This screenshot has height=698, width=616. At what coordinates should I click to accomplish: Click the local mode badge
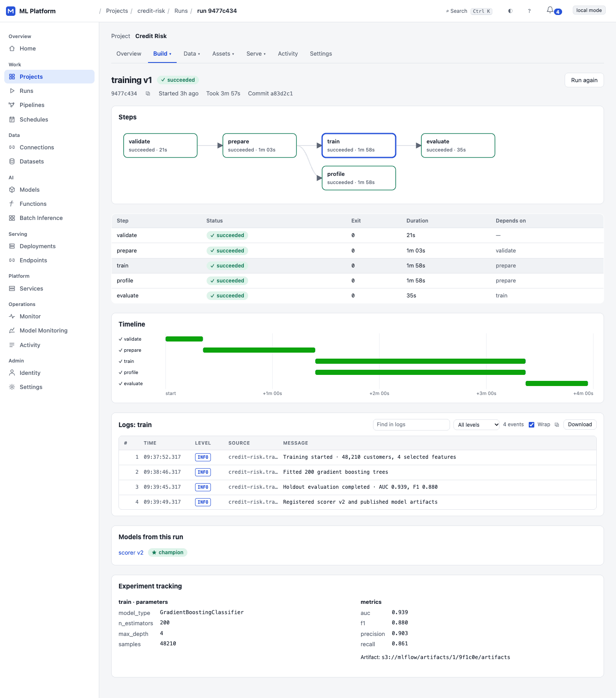[x=589, y=10]
